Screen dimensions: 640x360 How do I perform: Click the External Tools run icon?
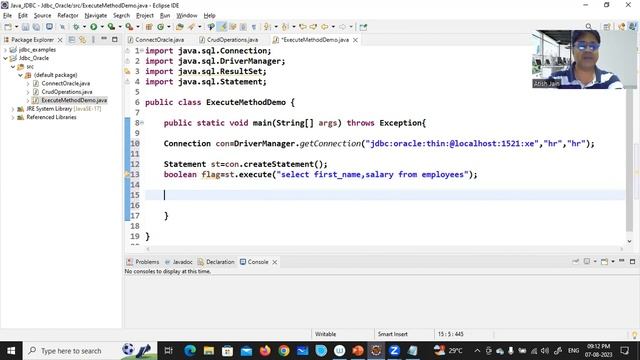(129, 27)
